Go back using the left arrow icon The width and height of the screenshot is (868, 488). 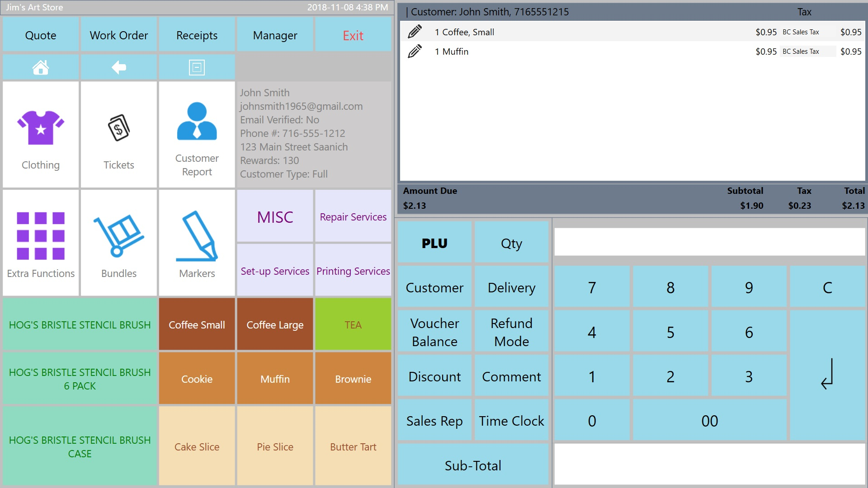(118, 68)
